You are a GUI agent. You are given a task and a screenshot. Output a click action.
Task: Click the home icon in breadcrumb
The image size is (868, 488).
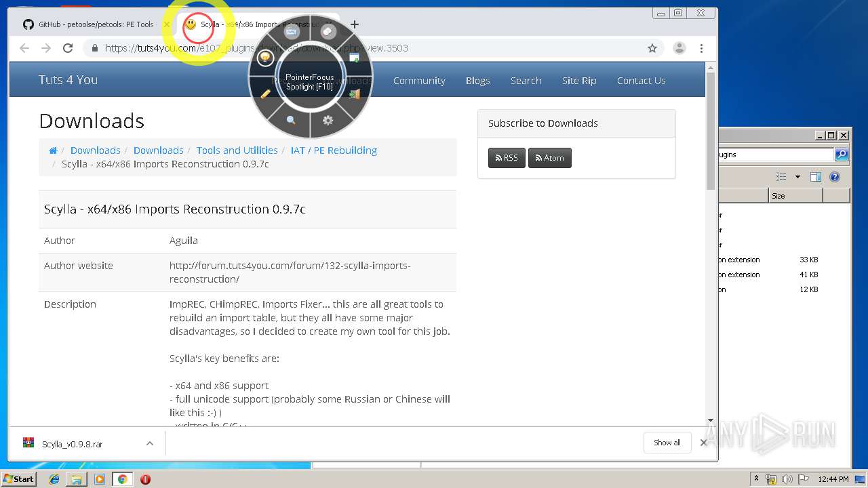[53, 150]
